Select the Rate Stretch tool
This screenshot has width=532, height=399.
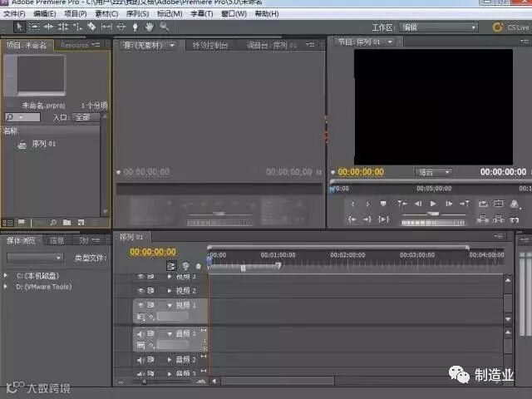tap(77, 27)
